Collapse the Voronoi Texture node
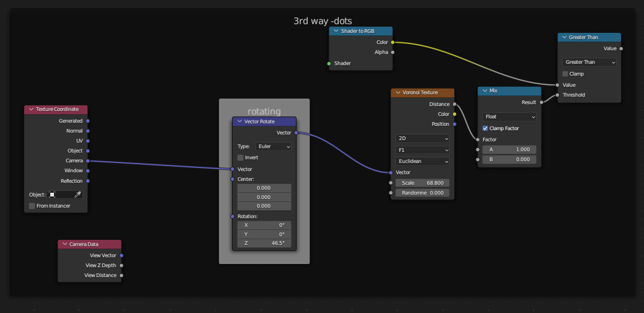Screen dimensions: 644x313 point(398,93)
